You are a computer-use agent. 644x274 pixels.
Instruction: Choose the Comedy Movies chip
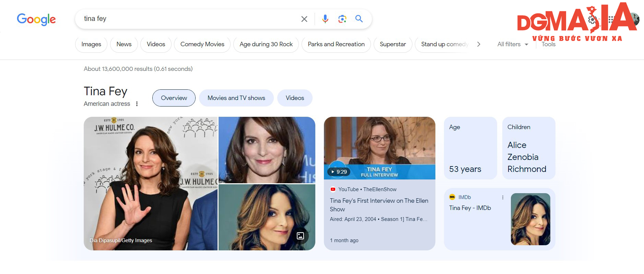click(x=202, y=44)
